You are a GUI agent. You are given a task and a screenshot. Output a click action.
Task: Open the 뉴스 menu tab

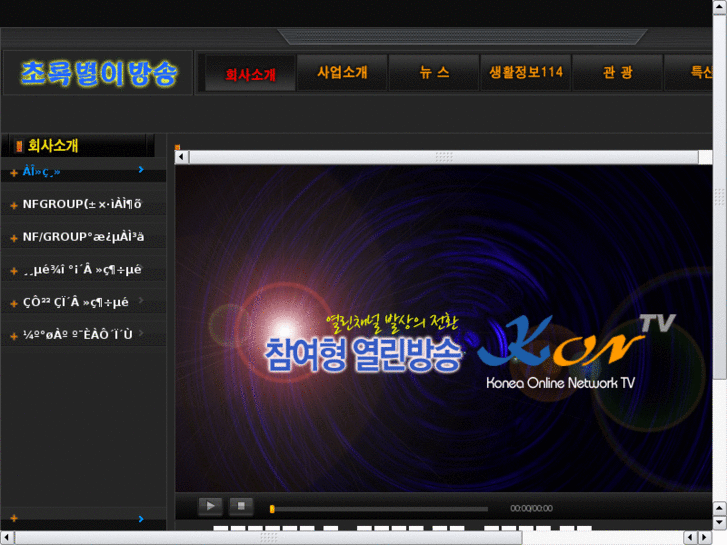[x=434, y=72]
